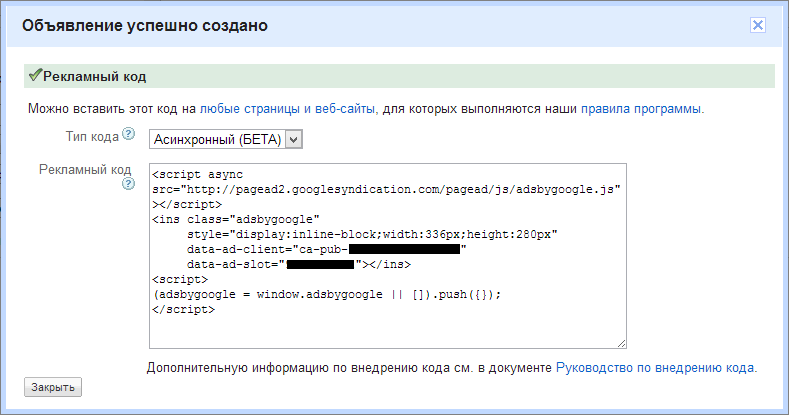Grab the textarea resize handle corner
This screenshot has height=415, width=789.
[x=620, y=342]
